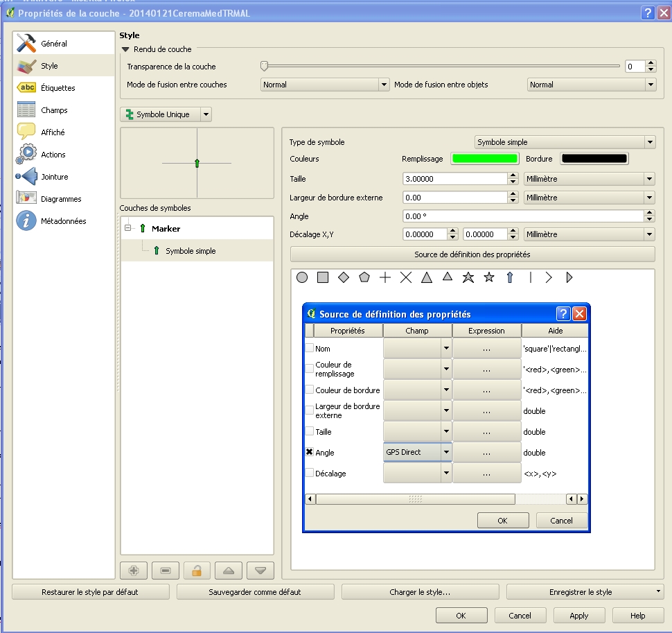
Task: Select the small star marker shape
Action: tap(489, 277)
